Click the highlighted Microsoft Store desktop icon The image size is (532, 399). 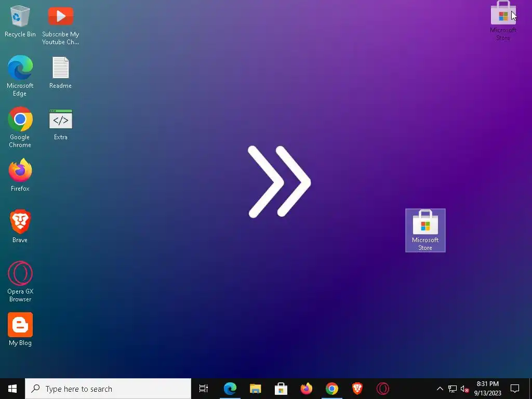click(425, 230)
